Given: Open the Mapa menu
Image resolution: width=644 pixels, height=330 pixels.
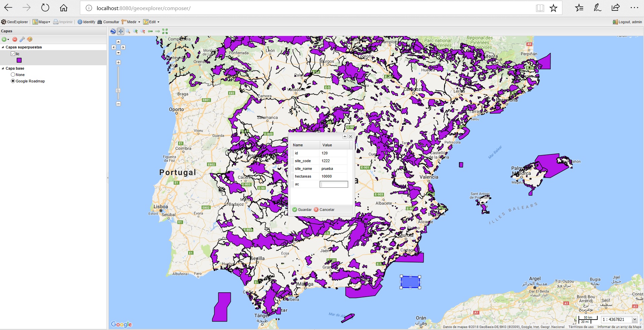Looking at the screenshot, I should pos(42,22).
